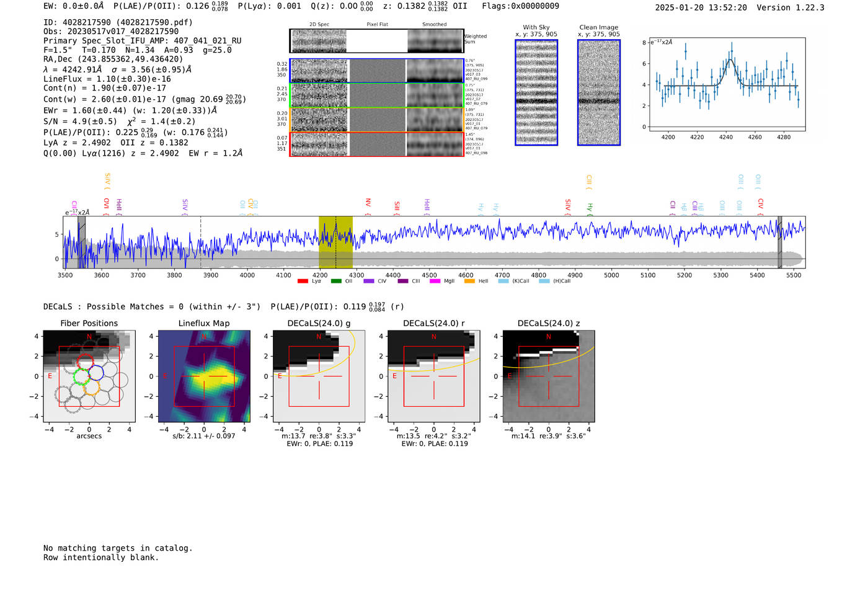The image size is (868, 591).
Task: Click the Gaussian fit peak in line plot
Action: pyautogui.click(x=731, y=59)
